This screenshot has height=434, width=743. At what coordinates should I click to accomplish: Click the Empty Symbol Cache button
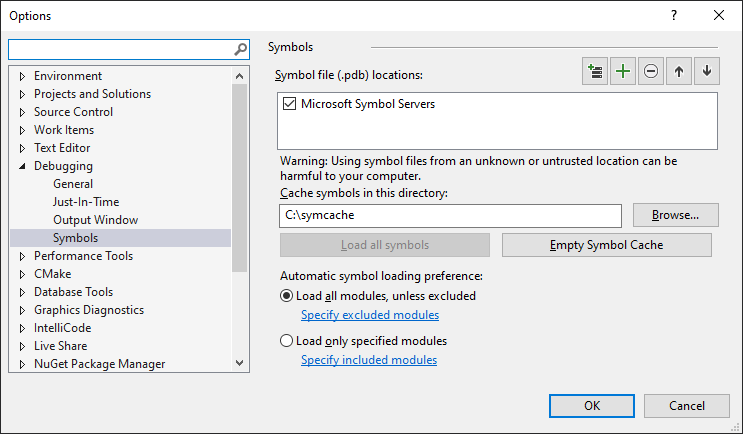606,245
